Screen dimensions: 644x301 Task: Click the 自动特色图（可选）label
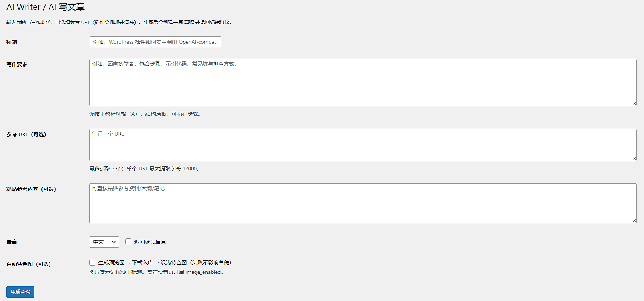point(29,264)
